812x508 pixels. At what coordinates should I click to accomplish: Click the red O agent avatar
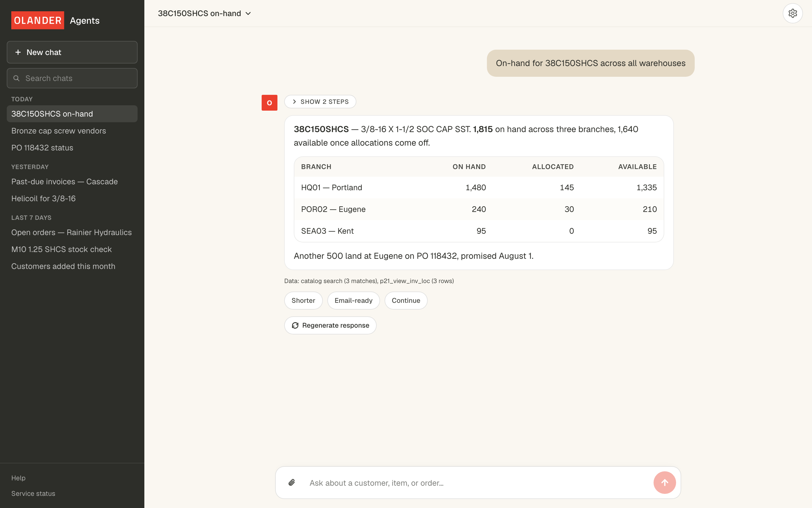(270, 103)
